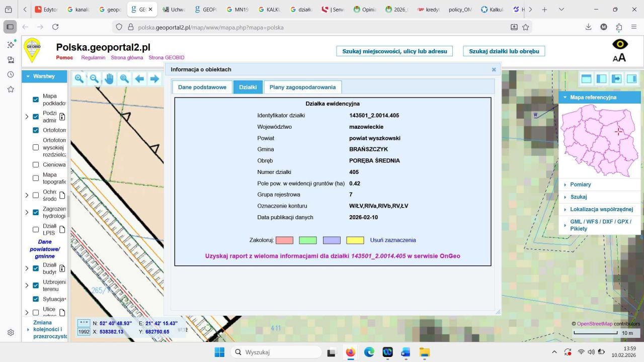The image size is (644, 362).
Task: Enable Mapa topograficzna layer
Action: point(36,178)
